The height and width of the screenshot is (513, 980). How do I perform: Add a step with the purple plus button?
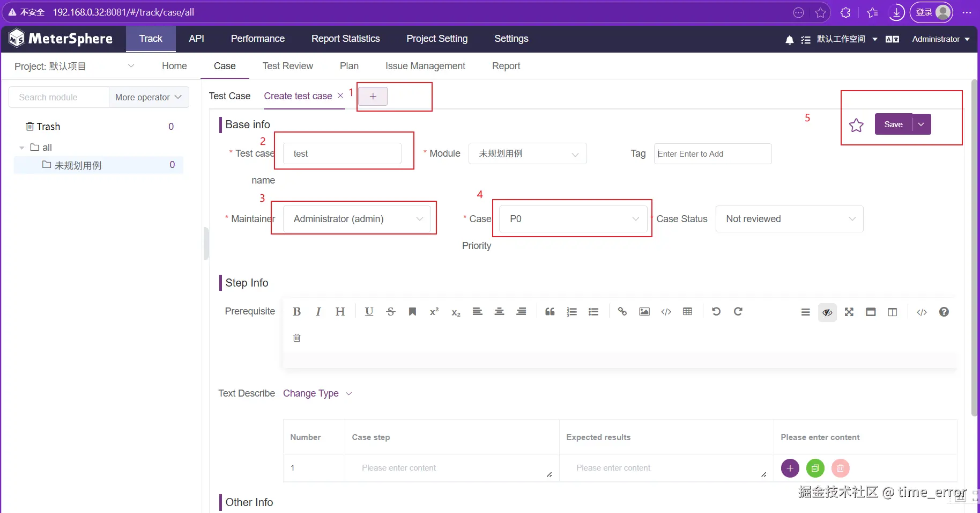pos(790,468)
